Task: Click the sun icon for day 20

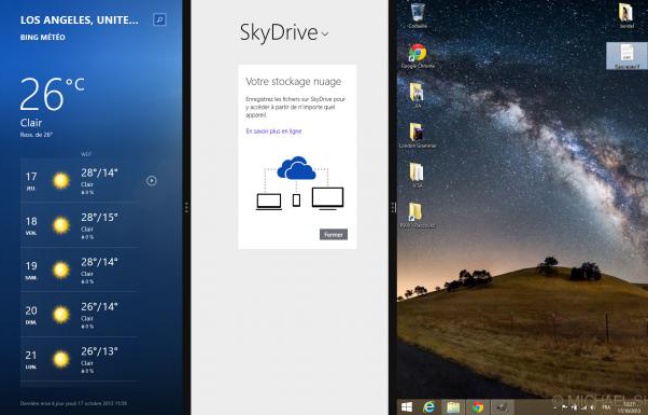Action: (61, 315)
